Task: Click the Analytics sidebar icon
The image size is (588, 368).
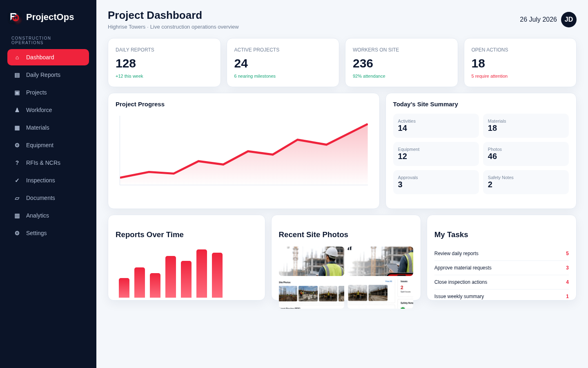Action: [17, 215]
